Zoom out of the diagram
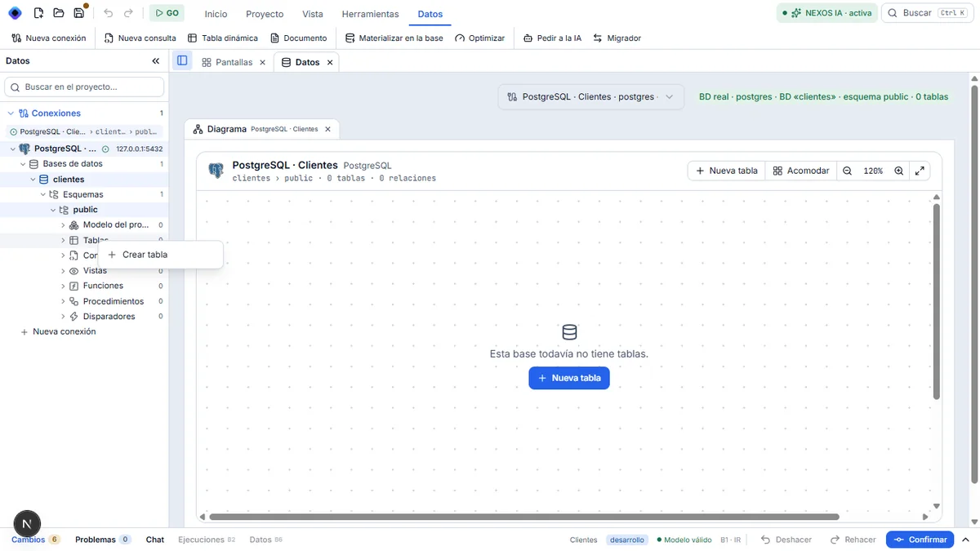 click(x=847, y=171)
